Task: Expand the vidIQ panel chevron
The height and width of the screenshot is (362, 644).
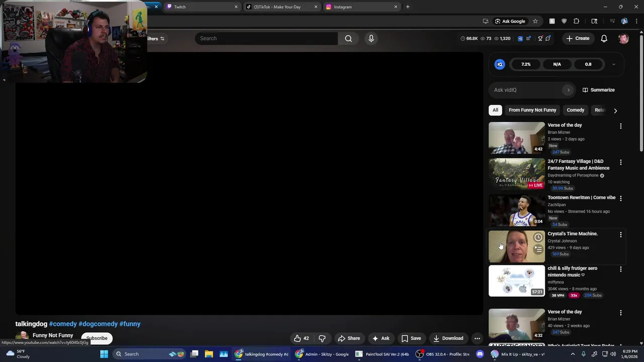Action: (613, 64)
